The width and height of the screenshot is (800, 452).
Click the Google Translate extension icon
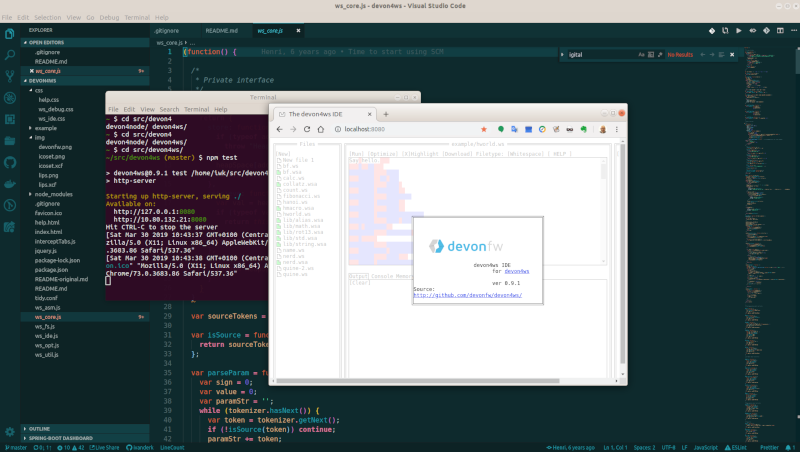coord(514,130)
